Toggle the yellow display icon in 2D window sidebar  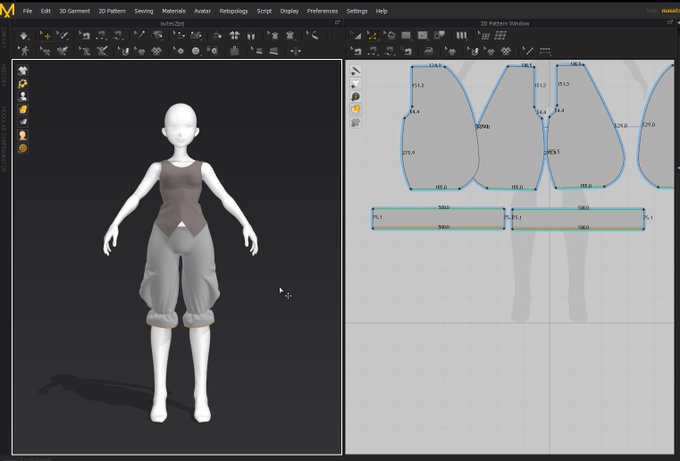coord(355,109)
